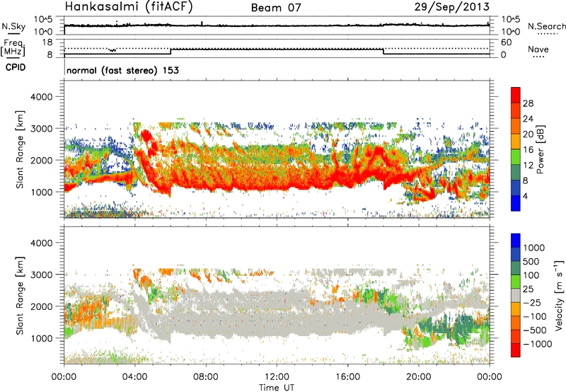Click the 'Power [dB]' colorbar label
This screenshot has height=392, width=566.
click(x=540, y=149)
